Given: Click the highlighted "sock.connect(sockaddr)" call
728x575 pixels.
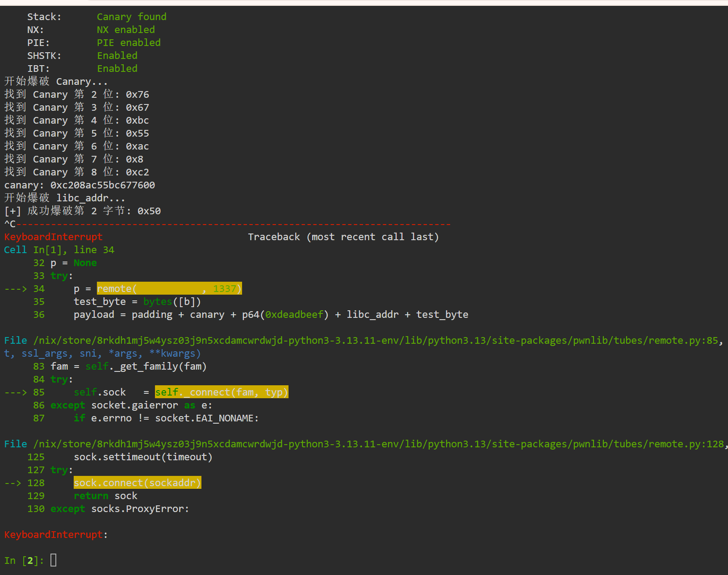Looking at the screenshot, I should click(x=138, y=483).
